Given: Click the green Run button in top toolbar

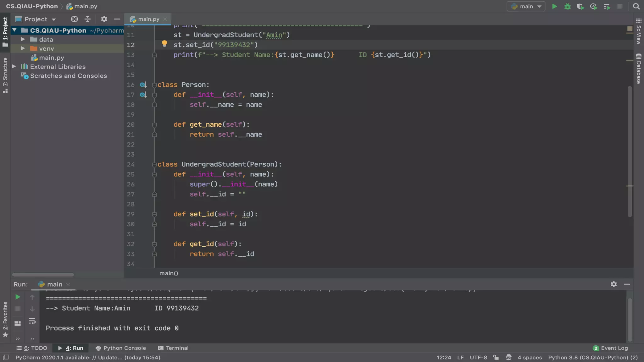Looking at the screenshot, I should click(x=554, y=6).
